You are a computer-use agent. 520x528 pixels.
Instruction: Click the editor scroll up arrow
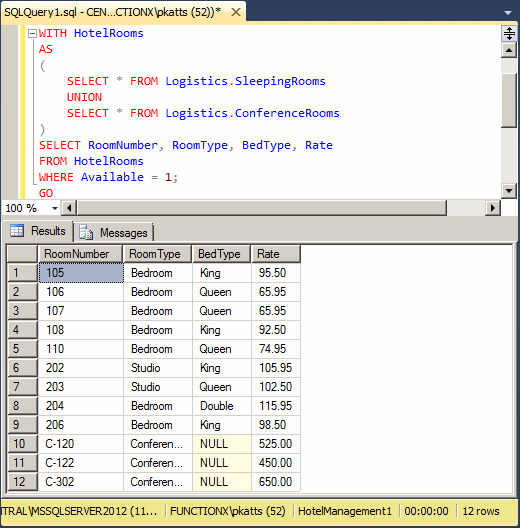[509, 51]
